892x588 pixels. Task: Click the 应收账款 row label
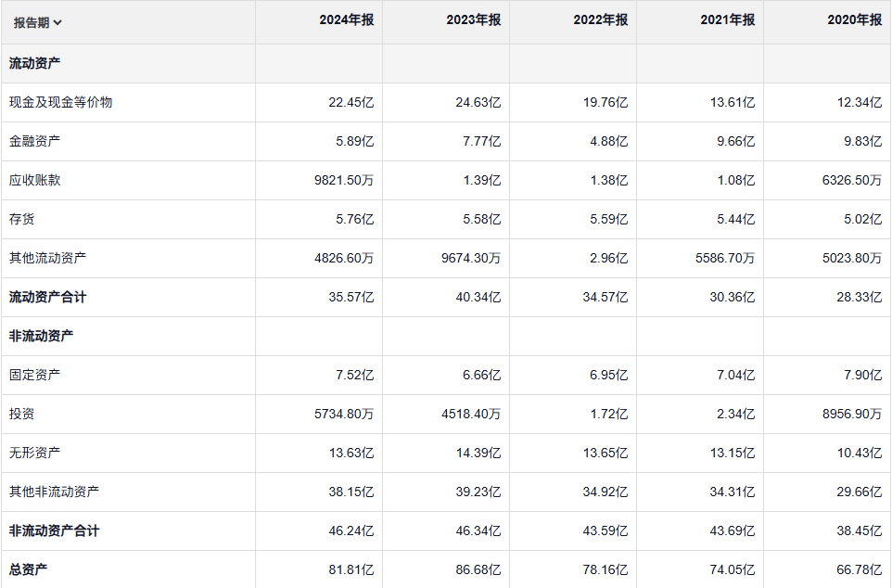coord(34,180)
